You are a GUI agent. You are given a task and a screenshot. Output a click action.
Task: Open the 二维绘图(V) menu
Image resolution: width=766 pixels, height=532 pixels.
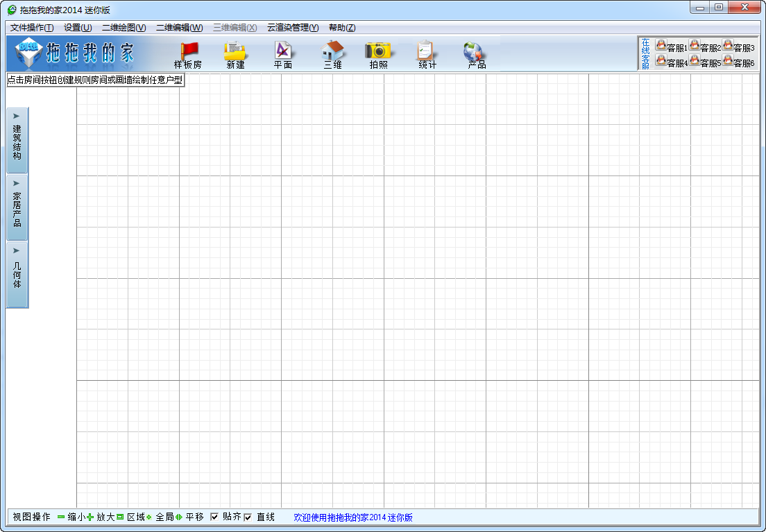pos(124,27)
